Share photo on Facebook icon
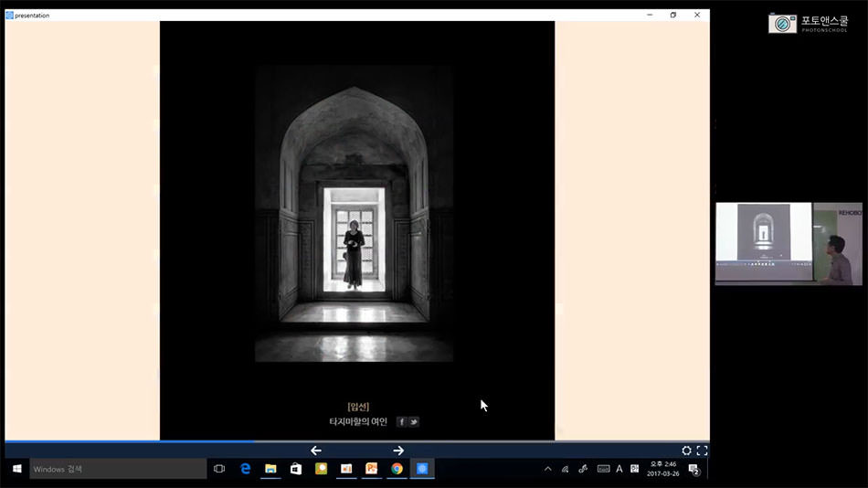 (x=402, y=422)
